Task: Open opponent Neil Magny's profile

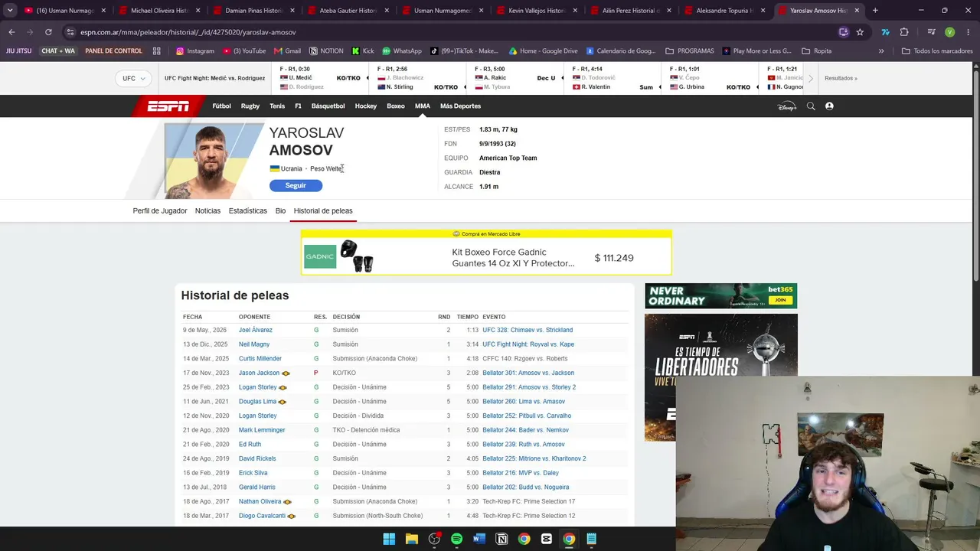Action: point(254,344)
